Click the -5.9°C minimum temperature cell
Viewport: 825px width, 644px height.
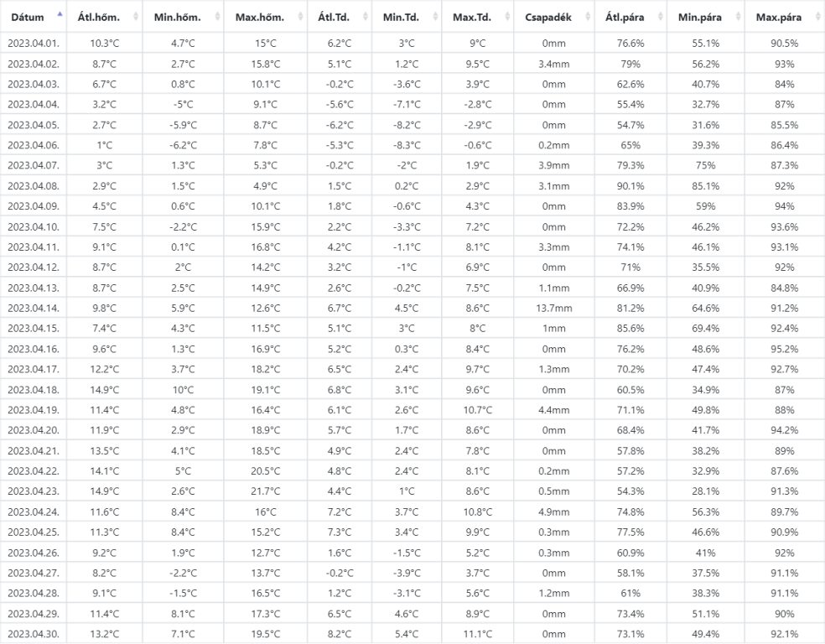[x=184, y=125]
